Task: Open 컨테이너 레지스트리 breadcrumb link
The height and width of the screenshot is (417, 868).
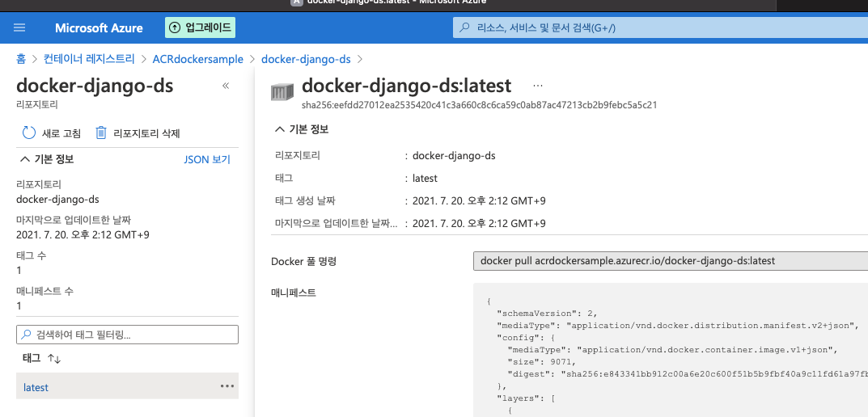Action: point(88,59)
